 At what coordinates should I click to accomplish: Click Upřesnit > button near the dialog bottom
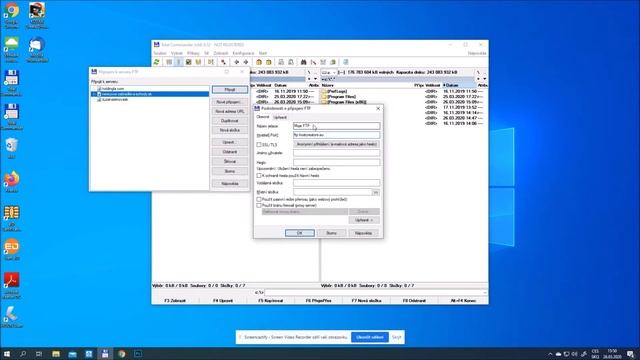click(364, 220)
